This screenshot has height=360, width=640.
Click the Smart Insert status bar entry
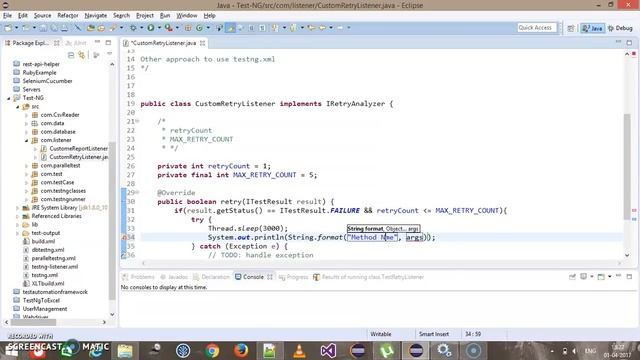[434, 334]
